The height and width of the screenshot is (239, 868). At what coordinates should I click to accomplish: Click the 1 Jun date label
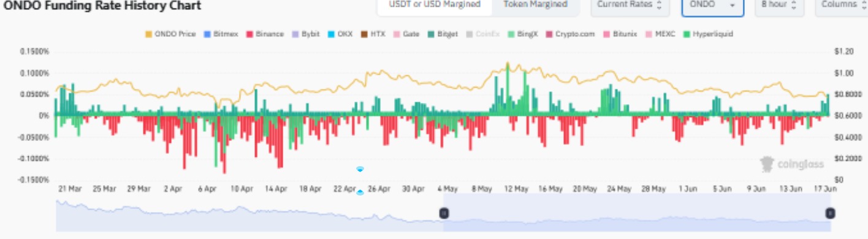(688, 189)
